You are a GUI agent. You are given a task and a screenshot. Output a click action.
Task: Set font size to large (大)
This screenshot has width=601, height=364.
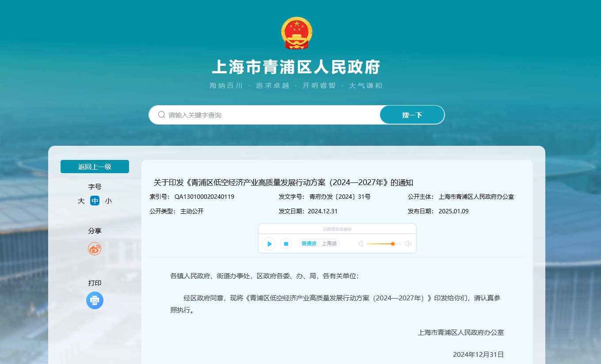pos(81,201)
